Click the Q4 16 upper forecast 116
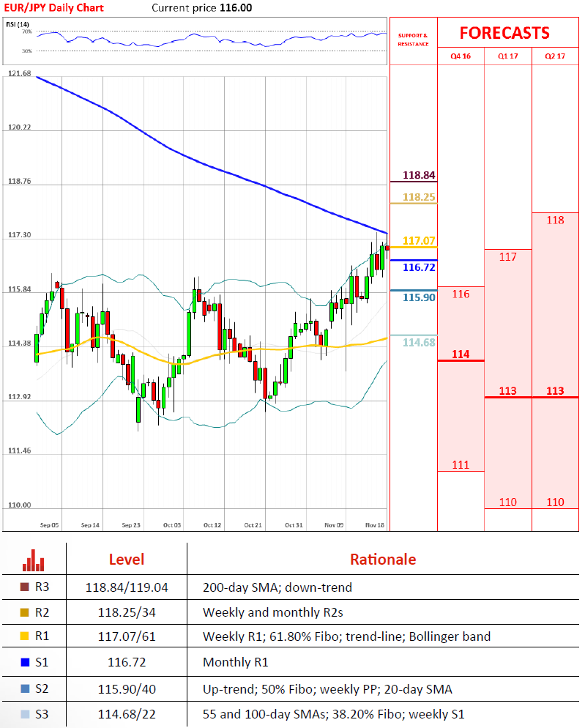The width and height of the screenshot is (585, 728). coord(461,294)
